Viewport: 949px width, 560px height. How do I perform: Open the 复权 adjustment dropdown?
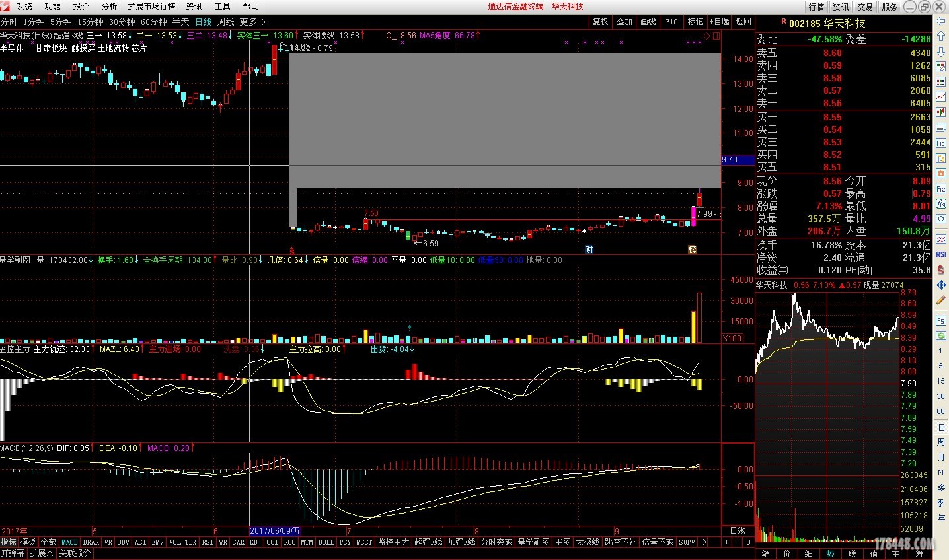click(600, 22)
